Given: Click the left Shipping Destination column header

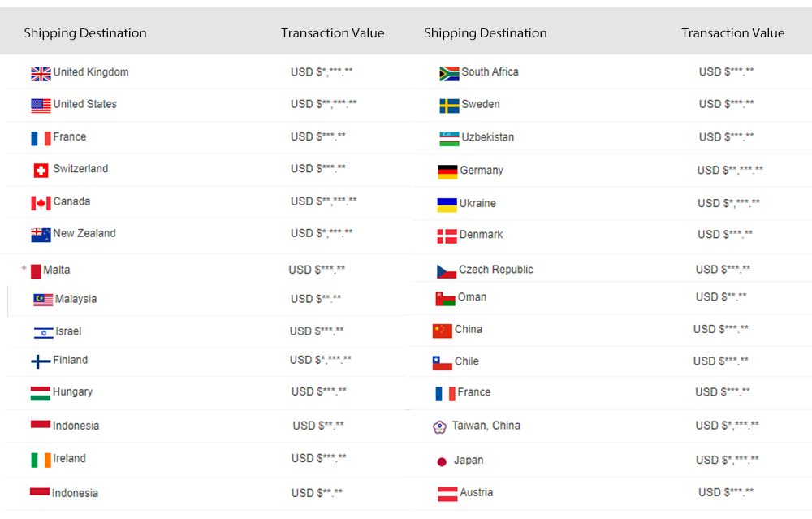Looking at the screenshot, I should click(x=85, y=33).
